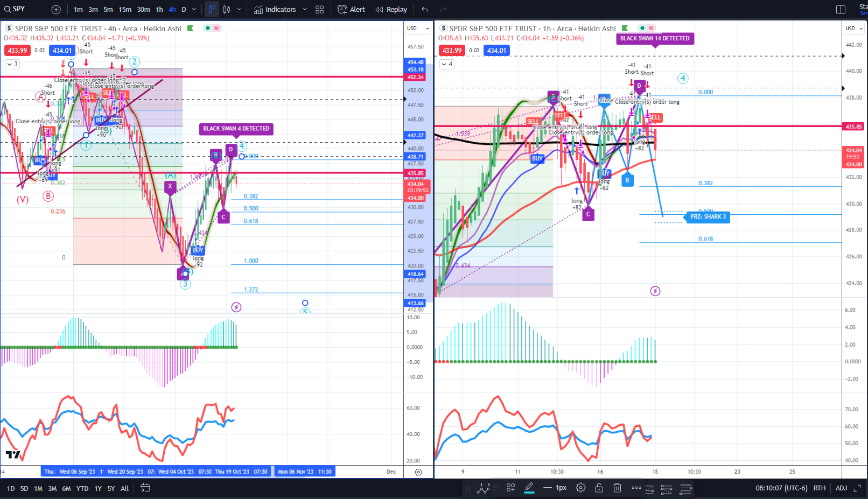The width and height of the screenshot is (868, 499).
Task: Click BLACK SWAN 14 DETECTED label
Action: (x=655, y=39)
